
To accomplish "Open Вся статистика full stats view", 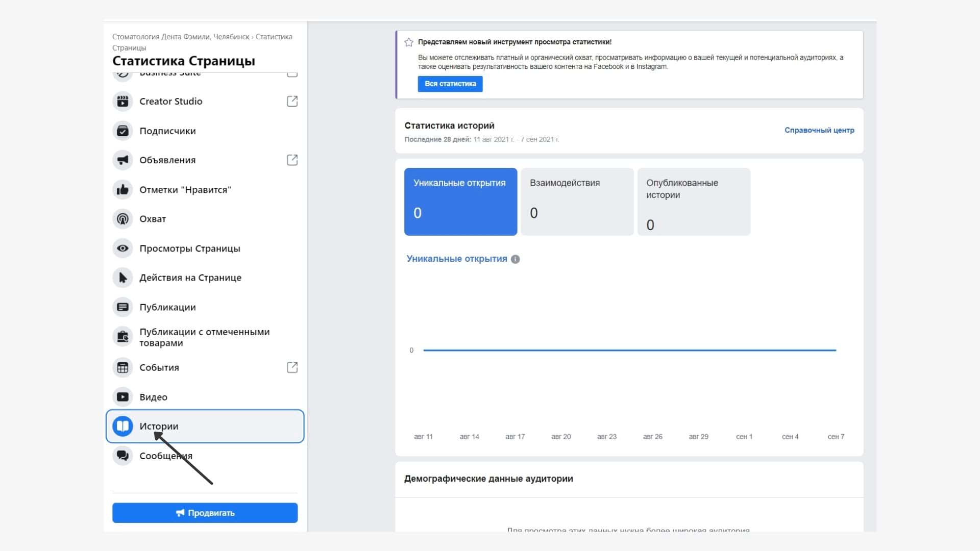I will [450, 84].
